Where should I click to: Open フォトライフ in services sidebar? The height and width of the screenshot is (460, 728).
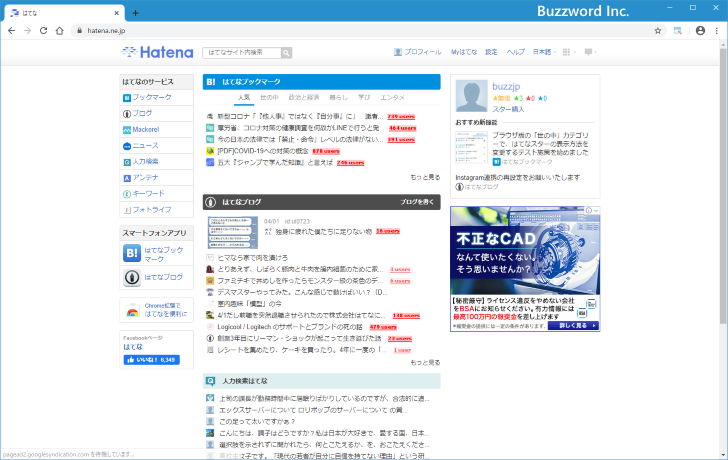156,210
